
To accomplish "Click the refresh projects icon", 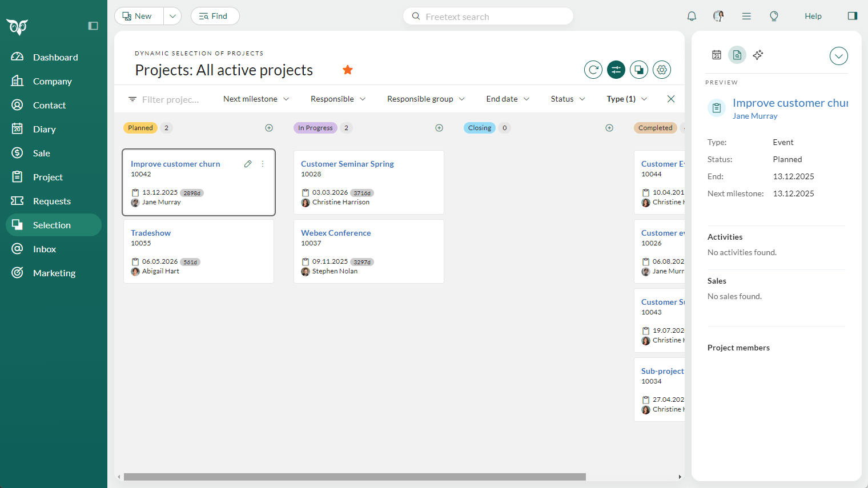I will (x=593, y=69).
